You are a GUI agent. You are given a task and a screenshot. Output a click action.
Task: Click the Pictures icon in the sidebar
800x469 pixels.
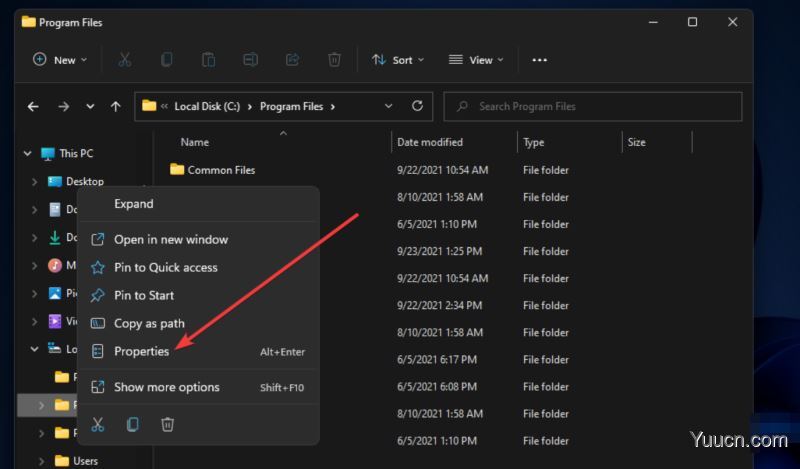click(55, 293)
